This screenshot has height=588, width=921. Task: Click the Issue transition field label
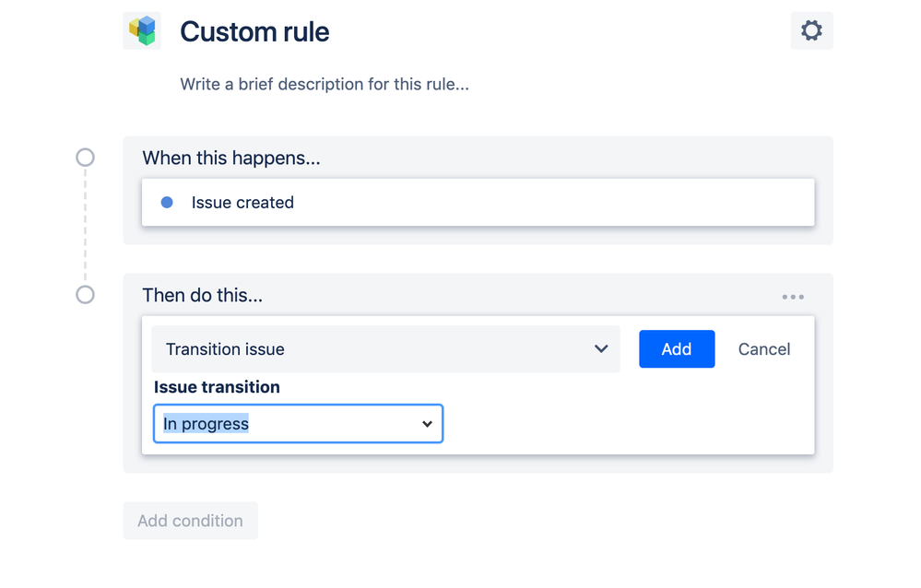[x=217, y=387]
